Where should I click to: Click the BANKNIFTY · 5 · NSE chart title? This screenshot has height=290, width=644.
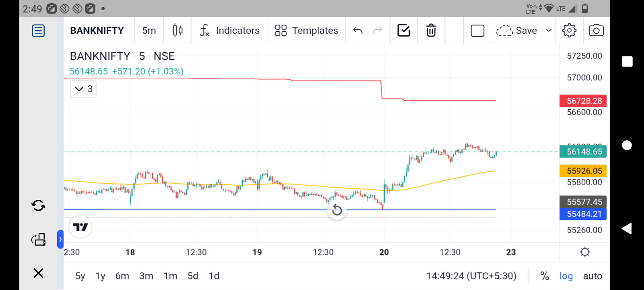(x=122, y=56)
